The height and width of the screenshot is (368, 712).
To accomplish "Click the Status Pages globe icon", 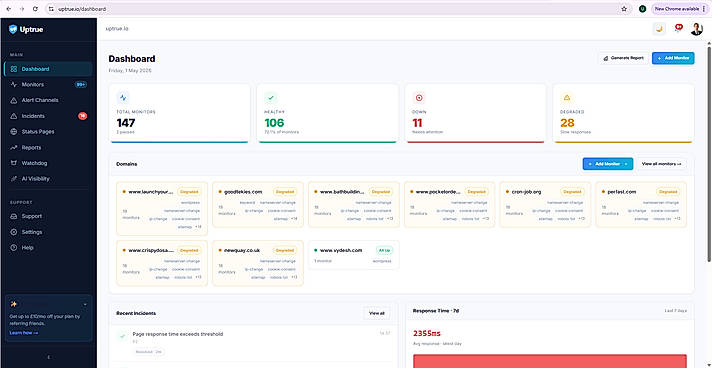I will [14, 131].
